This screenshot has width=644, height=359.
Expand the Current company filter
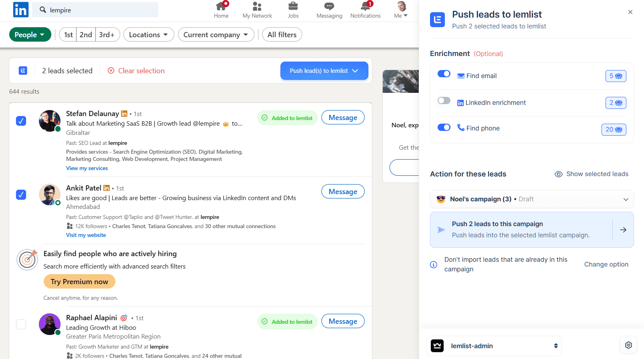click(x=216, y=35)
